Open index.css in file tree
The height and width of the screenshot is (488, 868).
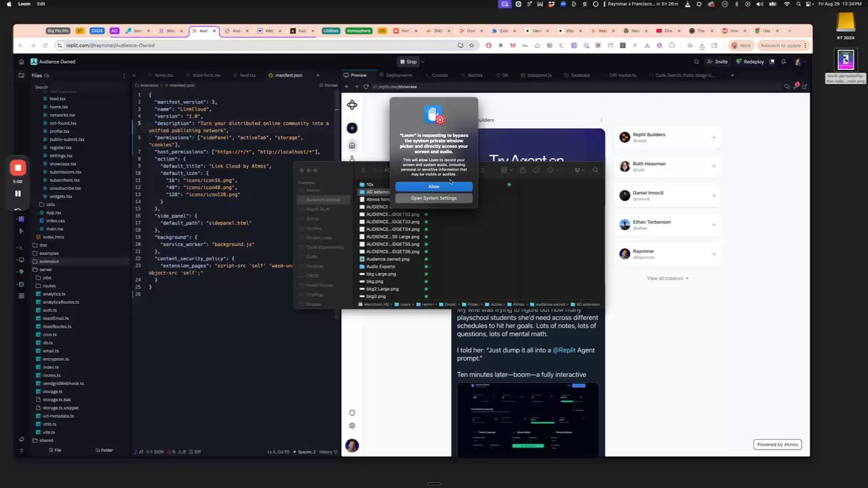(55, 221)
